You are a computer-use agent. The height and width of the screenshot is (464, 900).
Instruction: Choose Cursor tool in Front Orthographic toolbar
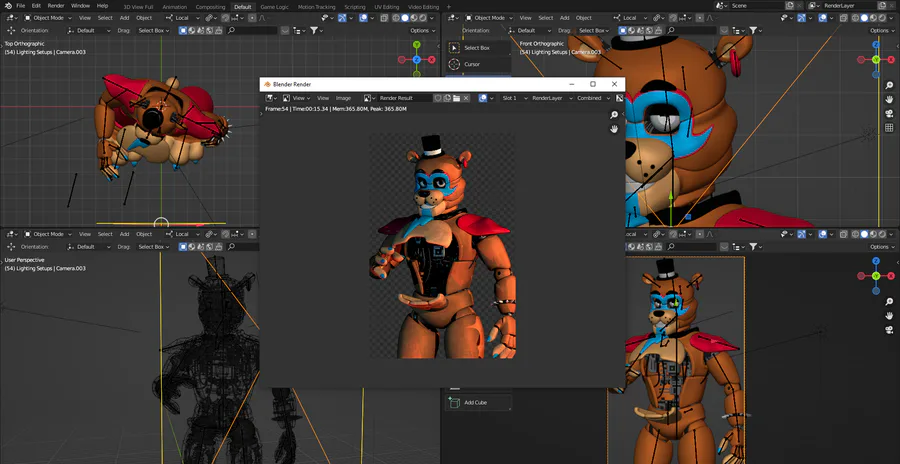(478, 64)
